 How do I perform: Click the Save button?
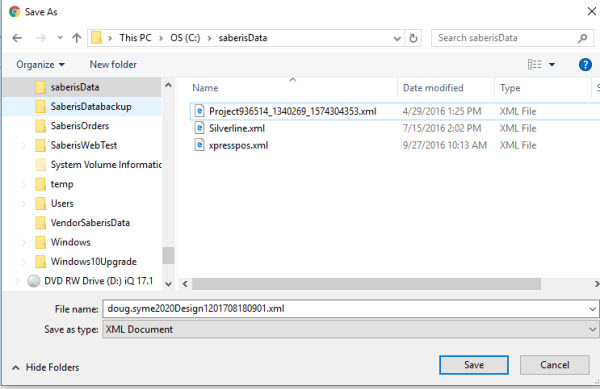click(x=474, y=365)
